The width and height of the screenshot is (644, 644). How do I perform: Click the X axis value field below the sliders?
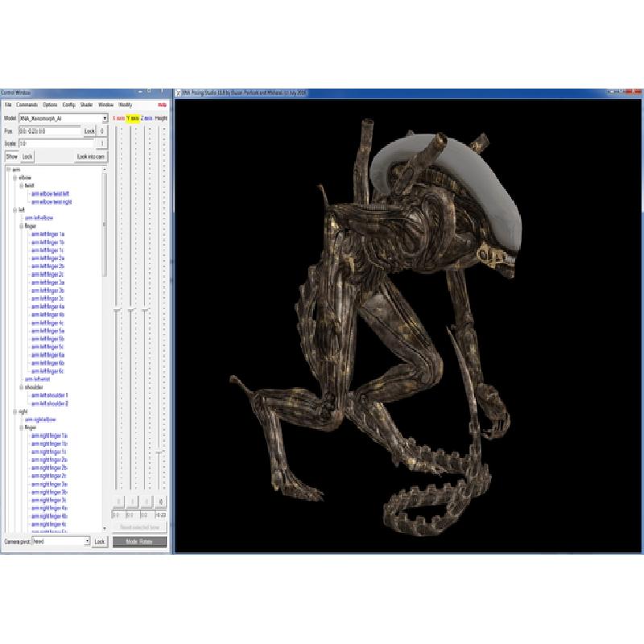pyautogui.click(x=118, y=515)
